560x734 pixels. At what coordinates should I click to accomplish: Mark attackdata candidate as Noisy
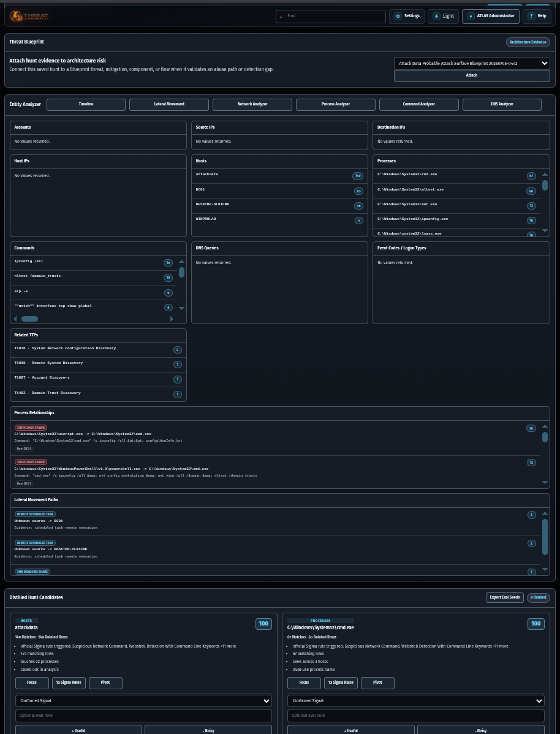point(208,730)
